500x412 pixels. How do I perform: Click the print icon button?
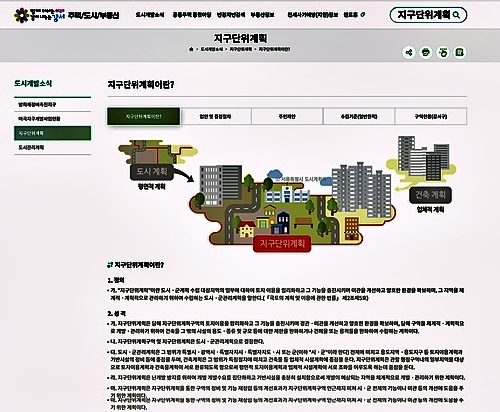tap(426, 52)
